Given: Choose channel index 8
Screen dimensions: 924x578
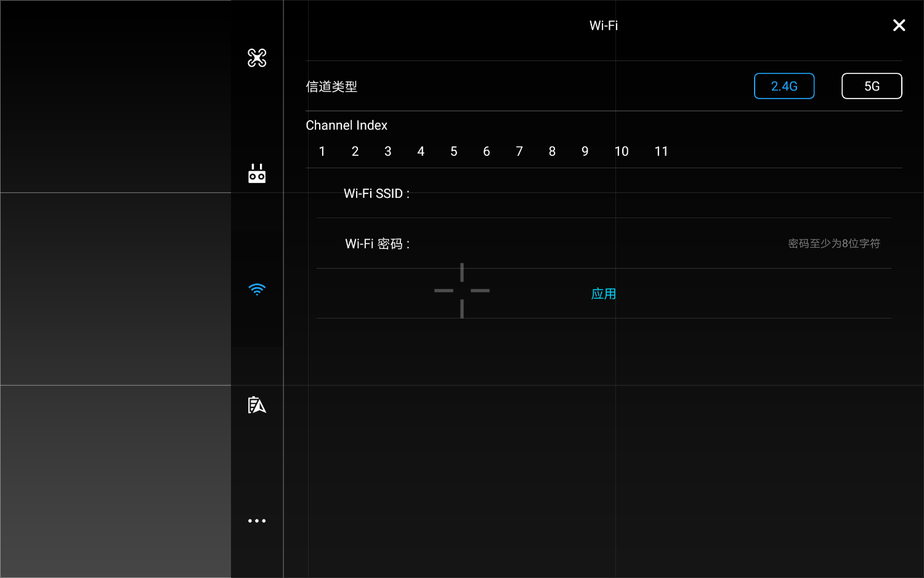Looking at the screenshot, I should (x=552, y=152).
